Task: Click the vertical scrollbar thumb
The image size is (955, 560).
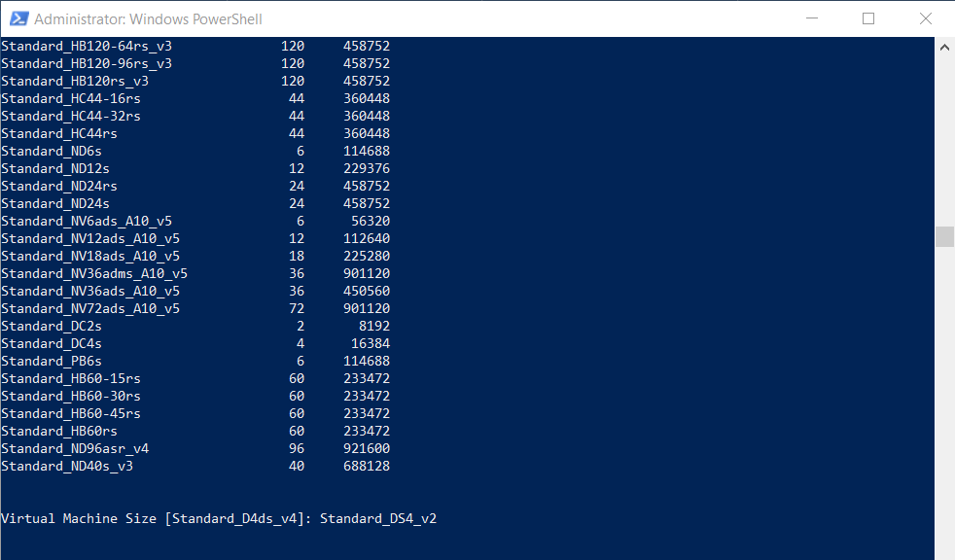Action: tap(944, 237)
